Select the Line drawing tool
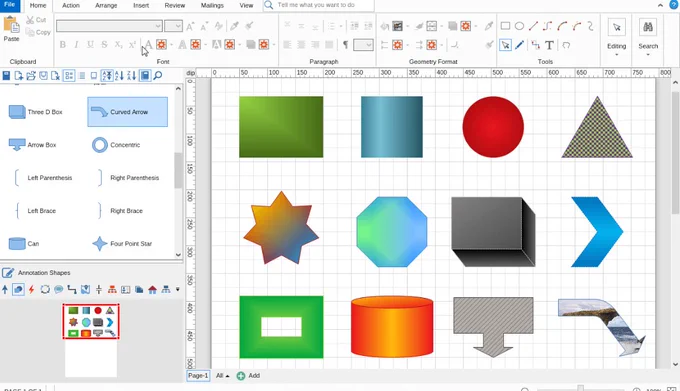This screenshot has width=680, height=391. 533,26
